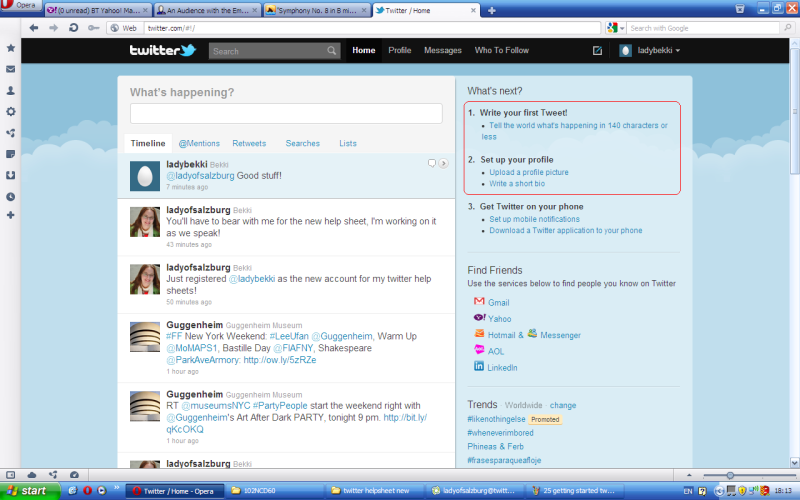Switch to the Lists tab
The height and width of the screenshot is (500, 800).
coord(348,143)
